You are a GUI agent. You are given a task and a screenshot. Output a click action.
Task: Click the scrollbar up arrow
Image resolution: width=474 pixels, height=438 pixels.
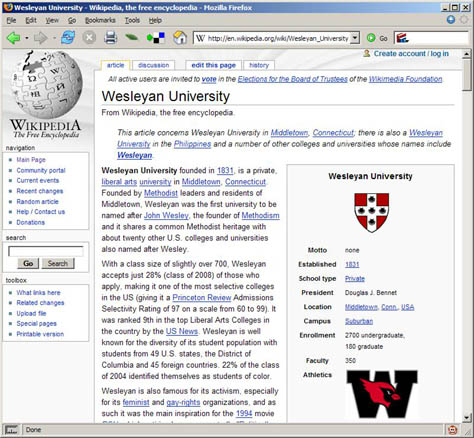[467, 54]
